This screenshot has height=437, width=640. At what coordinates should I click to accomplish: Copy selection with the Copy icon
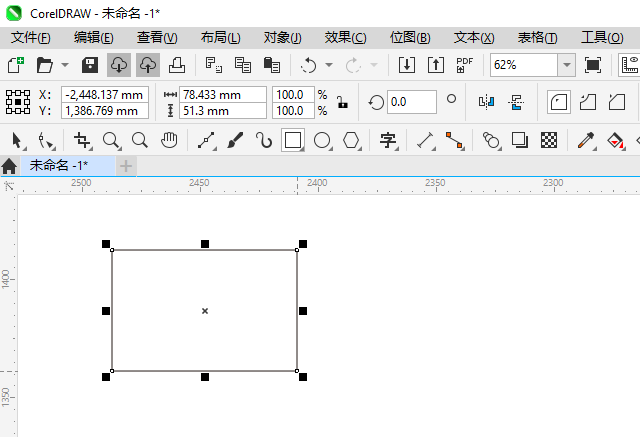(x=243, y=65)
